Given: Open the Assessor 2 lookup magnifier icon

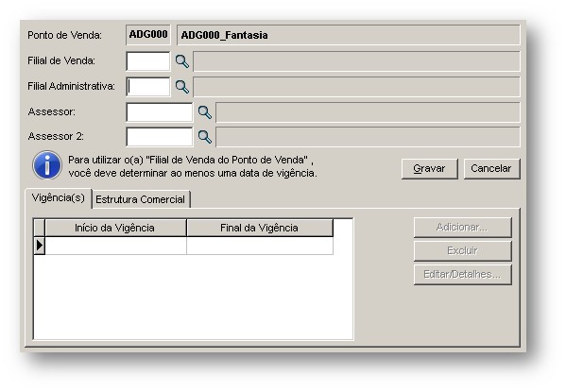Looking at the screenshot, I should (205, 137).
